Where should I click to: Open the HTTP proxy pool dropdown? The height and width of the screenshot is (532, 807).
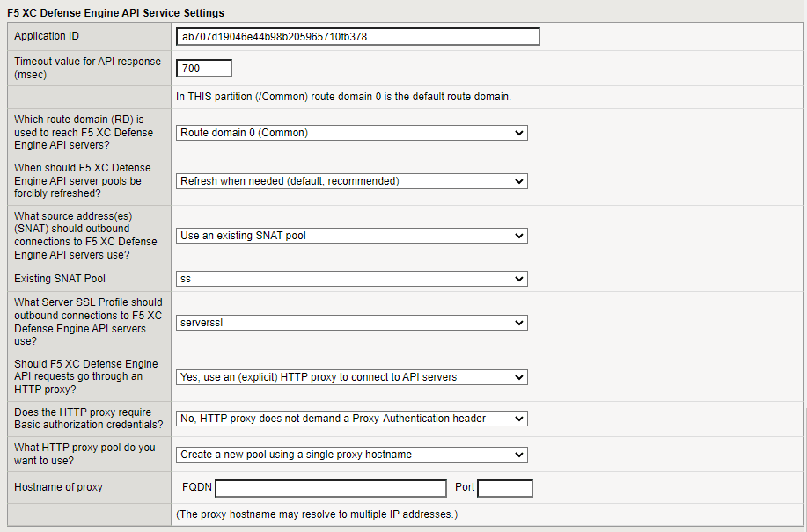click(x=351, y=454)
